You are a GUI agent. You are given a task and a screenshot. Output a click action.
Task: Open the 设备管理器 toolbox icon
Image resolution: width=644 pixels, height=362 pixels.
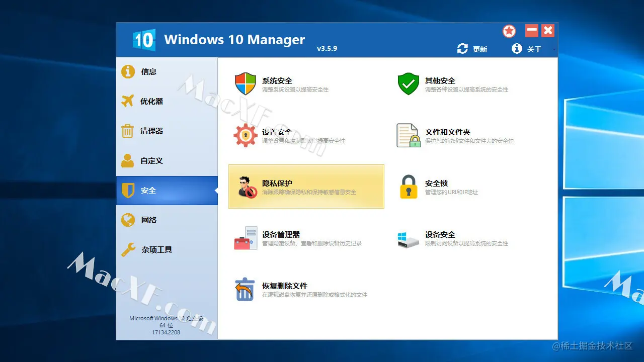[x=246, y=238]
